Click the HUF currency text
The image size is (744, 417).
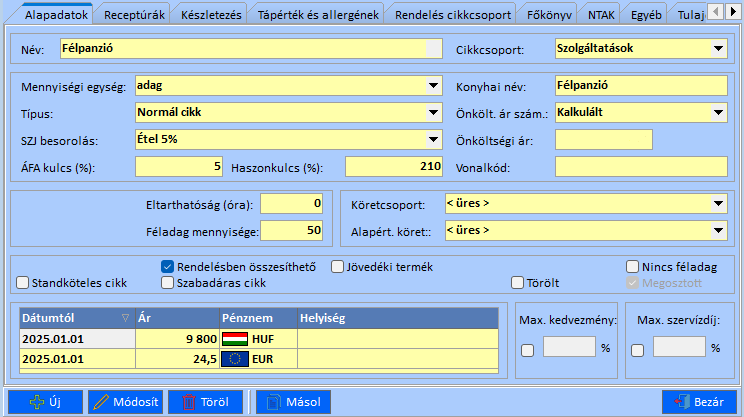[263, 339]
